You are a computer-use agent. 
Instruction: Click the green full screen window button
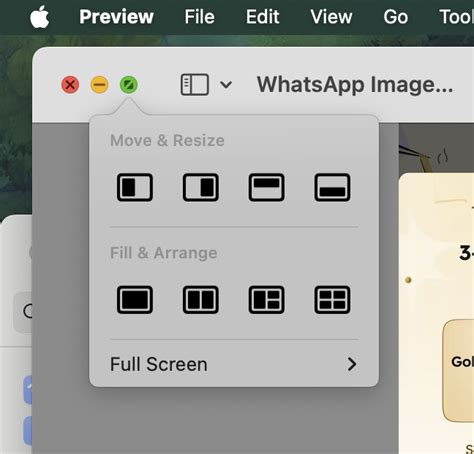click(129, 85)
